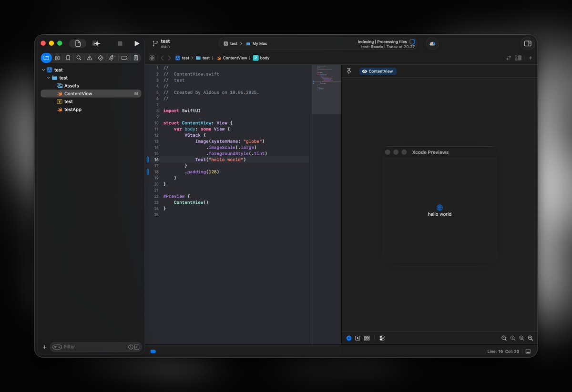Click the enable code review arrows icon

point(509,58)
